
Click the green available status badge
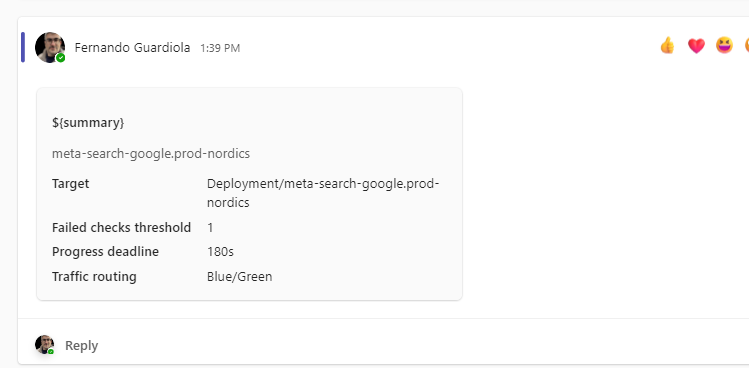click(61, 58)
